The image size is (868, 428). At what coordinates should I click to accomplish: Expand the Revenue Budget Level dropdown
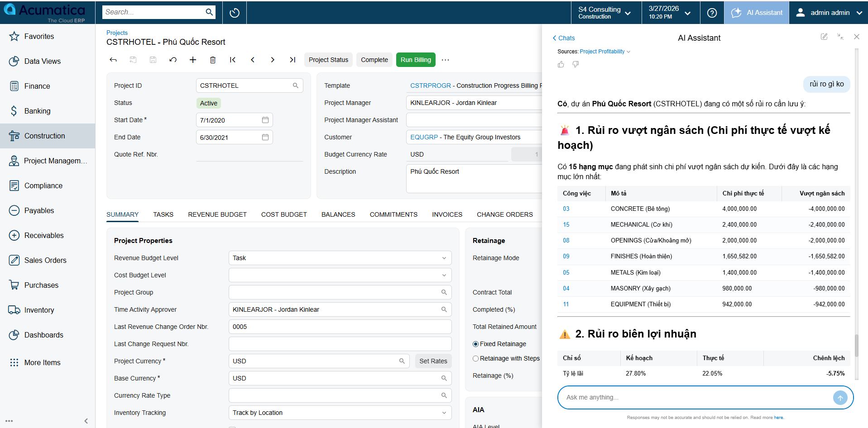tap(444, 258)
